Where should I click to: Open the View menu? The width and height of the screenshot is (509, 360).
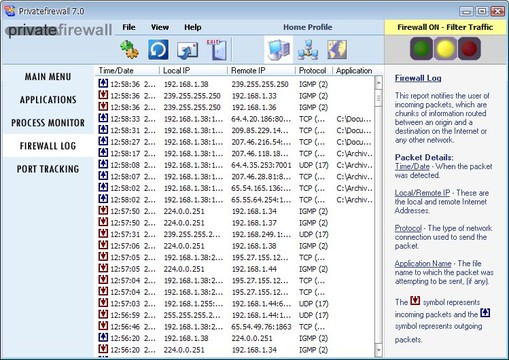pyautogui.click(x=160, y=27)
